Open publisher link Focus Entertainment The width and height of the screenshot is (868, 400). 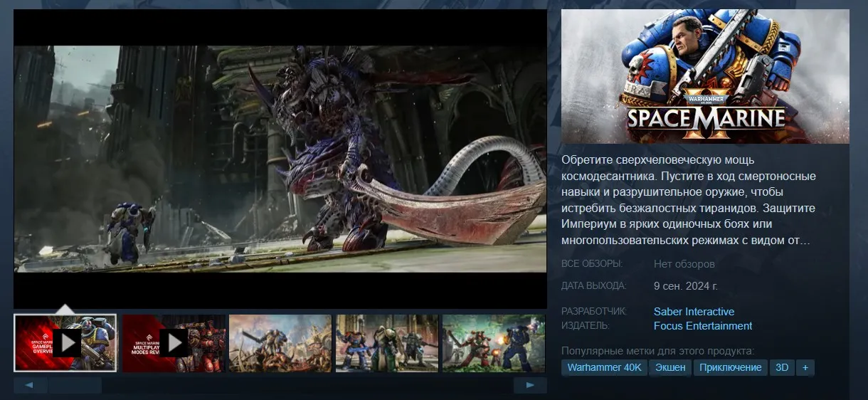pyautogui.click(x=703, y=326)
